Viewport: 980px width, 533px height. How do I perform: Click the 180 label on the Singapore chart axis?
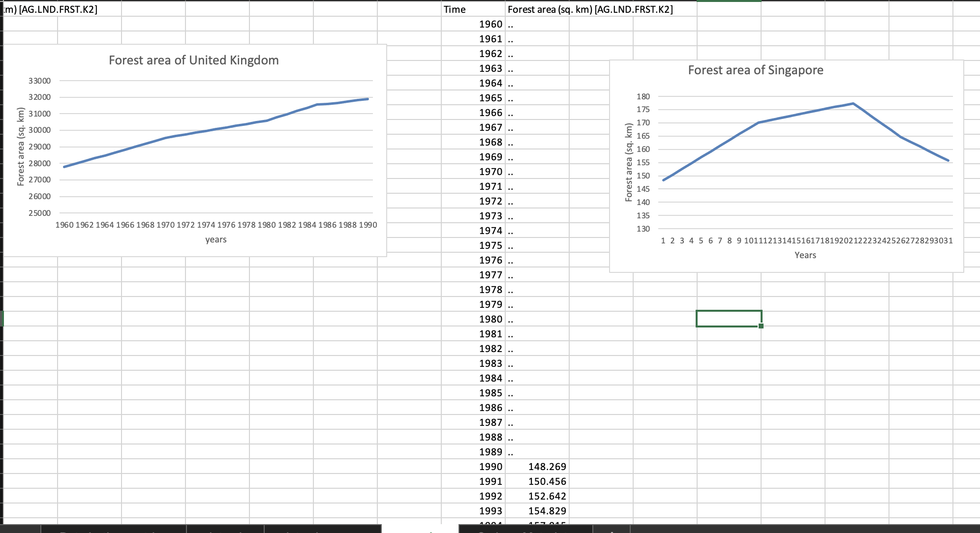click(x=643, y=96)
